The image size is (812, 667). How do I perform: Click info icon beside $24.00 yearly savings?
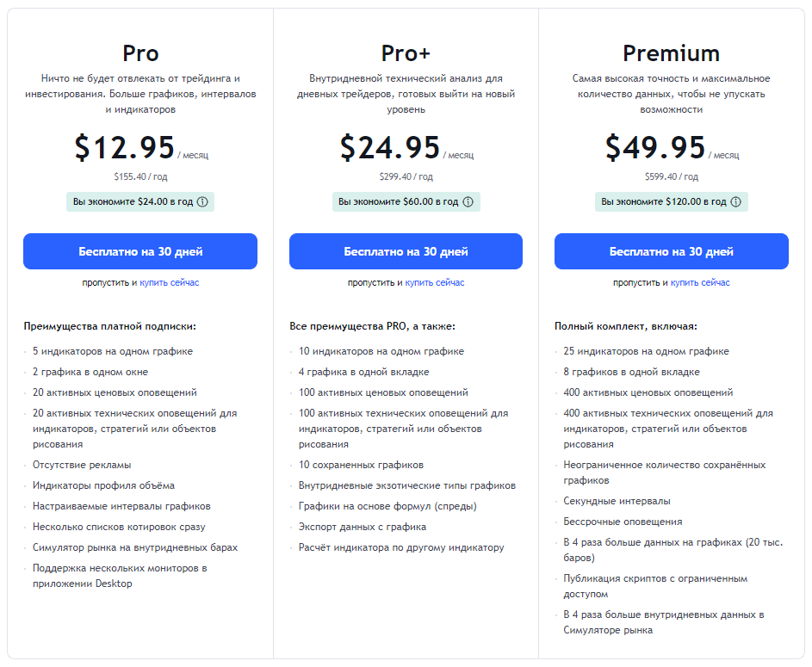(203, 201)
